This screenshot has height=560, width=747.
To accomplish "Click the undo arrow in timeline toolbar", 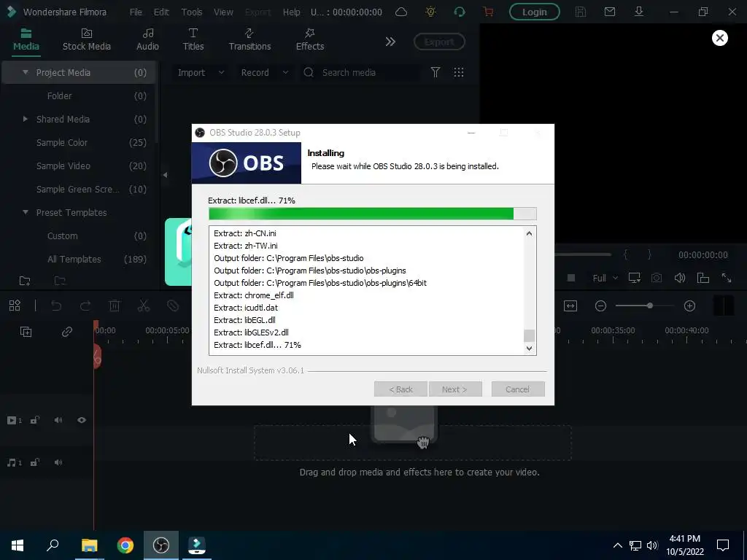I will coord(56,306).
